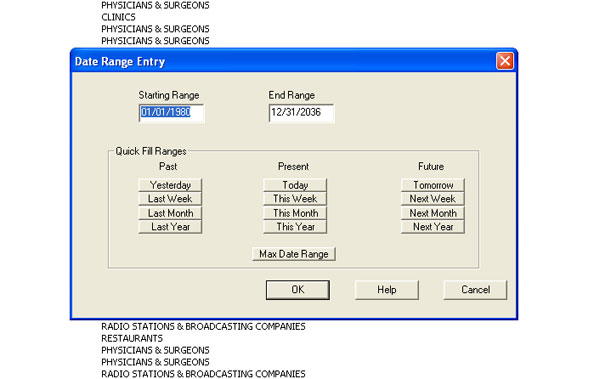Fill range with Tomorrow

tap(433, 185)
